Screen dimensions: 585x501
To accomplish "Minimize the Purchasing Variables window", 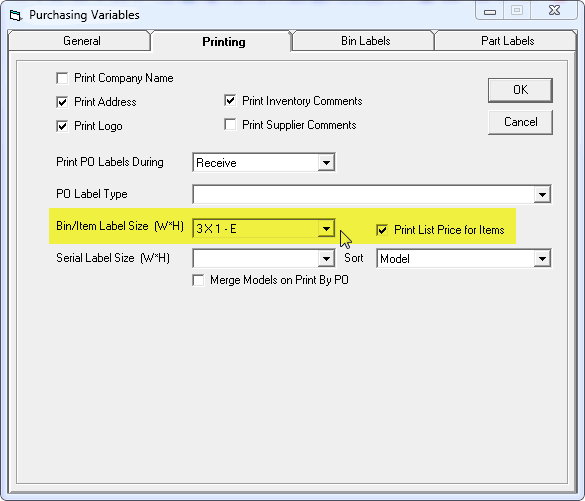I will click(x=490, y=11).
